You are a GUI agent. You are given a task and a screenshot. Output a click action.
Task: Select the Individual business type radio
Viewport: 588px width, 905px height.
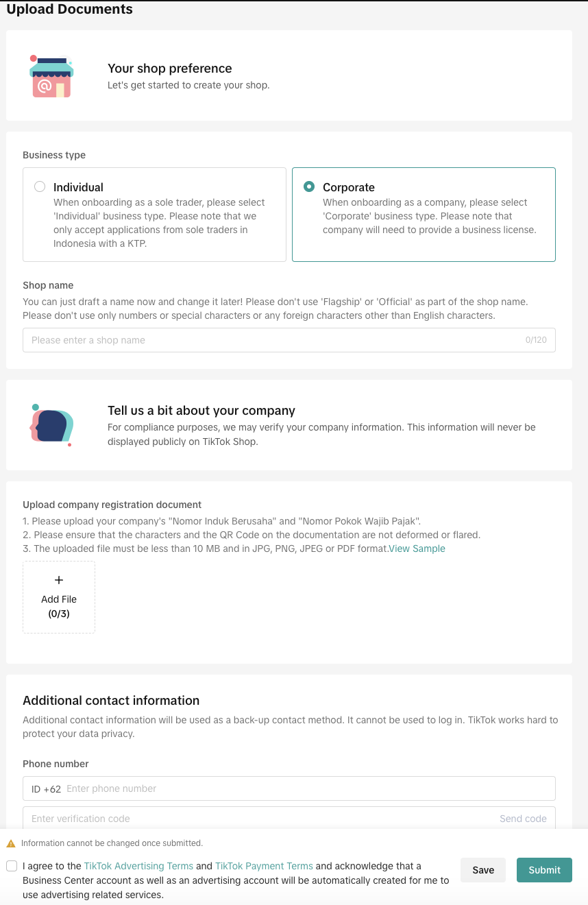pos(40,186)
